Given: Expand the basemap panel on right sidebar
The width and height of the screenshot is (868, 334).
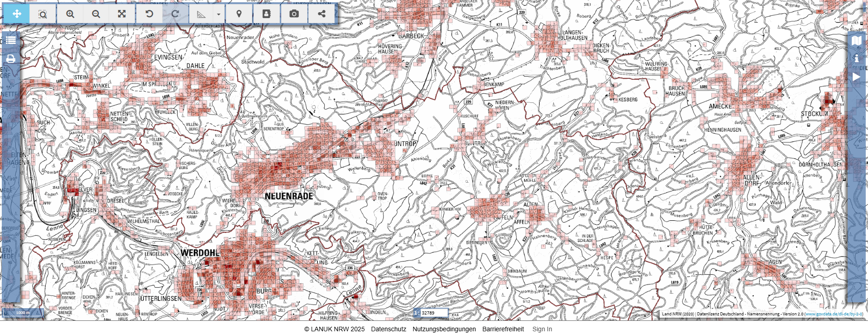Looking at the screenshot, I should click(x=856, y=40).
